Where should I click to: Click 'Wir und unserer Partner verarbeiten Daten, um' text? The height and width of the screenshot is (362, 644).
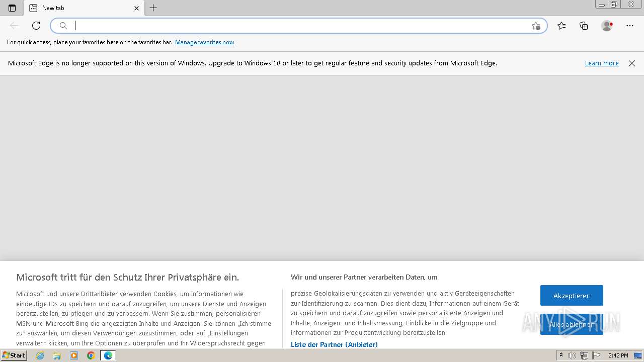[x=364, y=277]
